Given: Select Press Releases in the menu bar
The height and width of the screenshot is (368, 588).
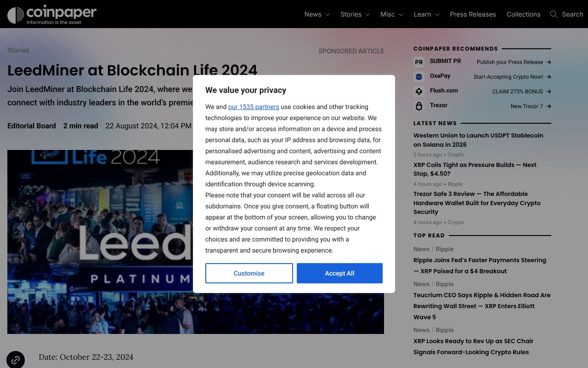Looking at the screenshot, I should [x=473, y=14].
